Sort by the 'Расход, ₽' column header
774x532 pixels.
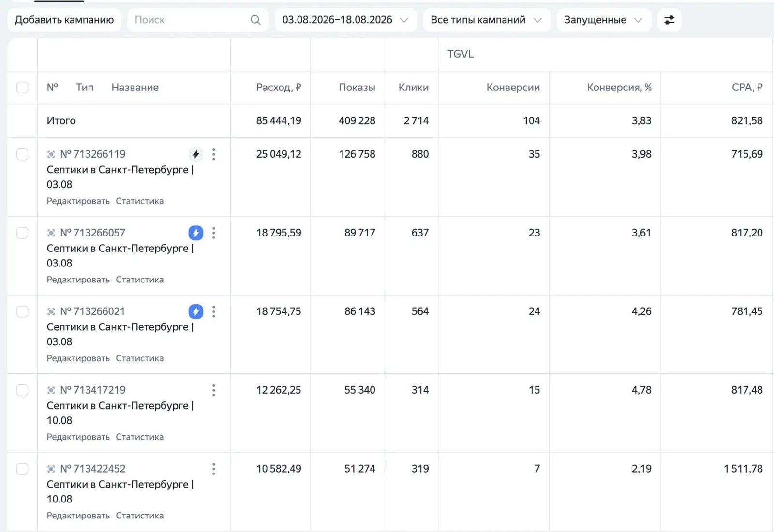pyautogui.click(x=279, y=88)
